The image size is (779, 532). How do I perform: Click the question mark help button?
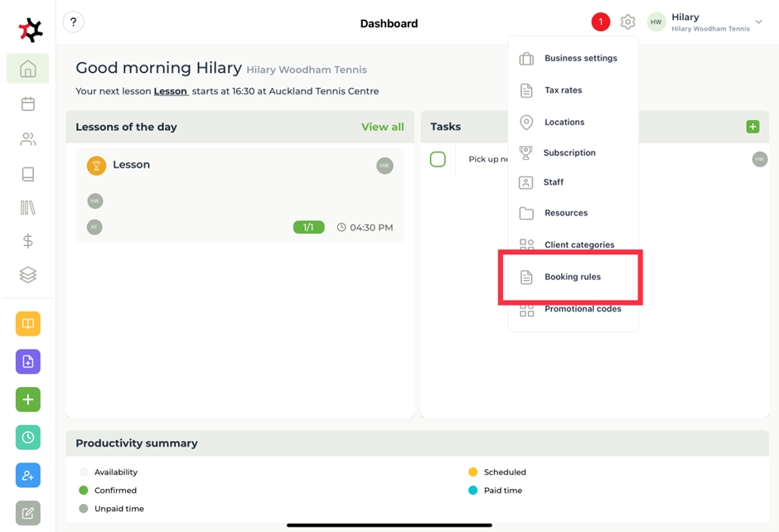[x=73, y=22]
